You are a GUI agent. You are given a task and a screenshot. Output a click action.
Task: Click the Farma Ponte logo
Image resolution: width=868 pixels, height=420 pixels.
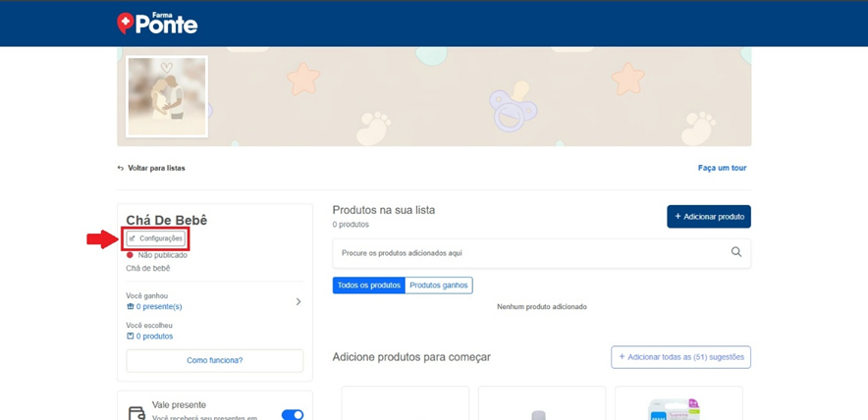pyautogui.click(x=157, y=23)
